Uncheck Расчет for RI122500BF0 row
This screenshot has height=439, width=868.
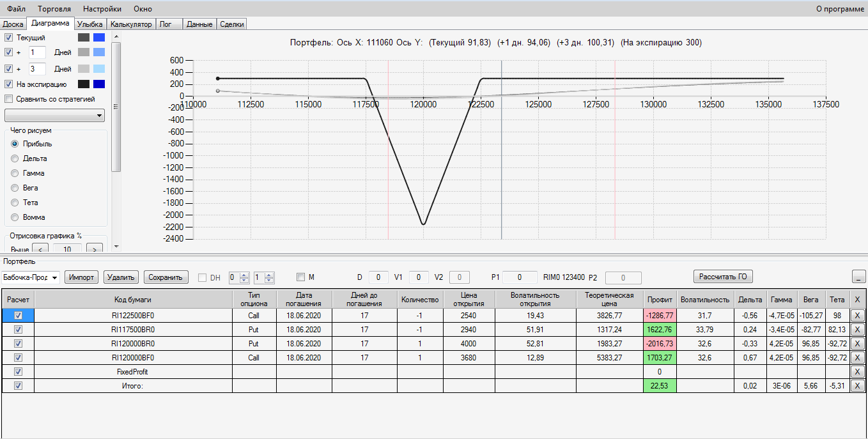click(x=18, y=316)
